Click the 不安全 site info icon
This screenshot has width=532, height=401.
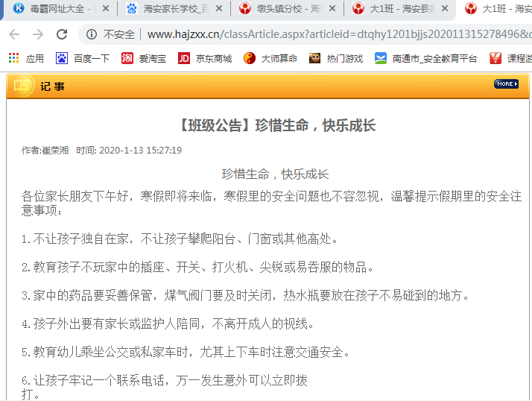(x=92, y=35)
